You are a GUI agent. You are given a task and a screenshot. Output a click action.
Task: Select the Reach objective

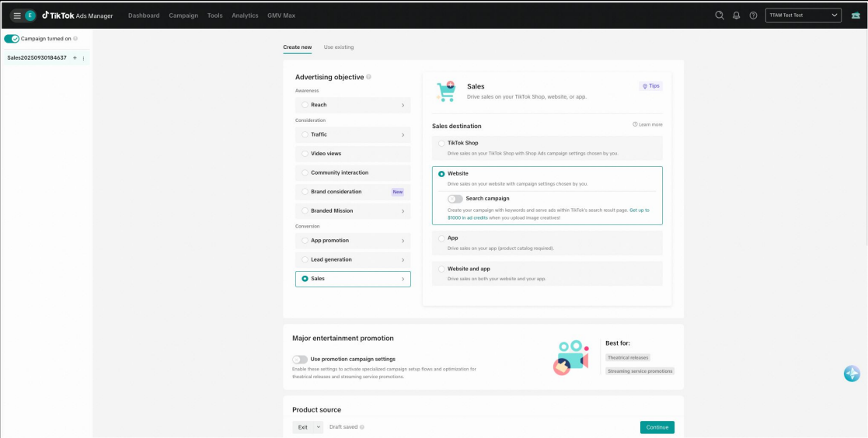point(353,105)
